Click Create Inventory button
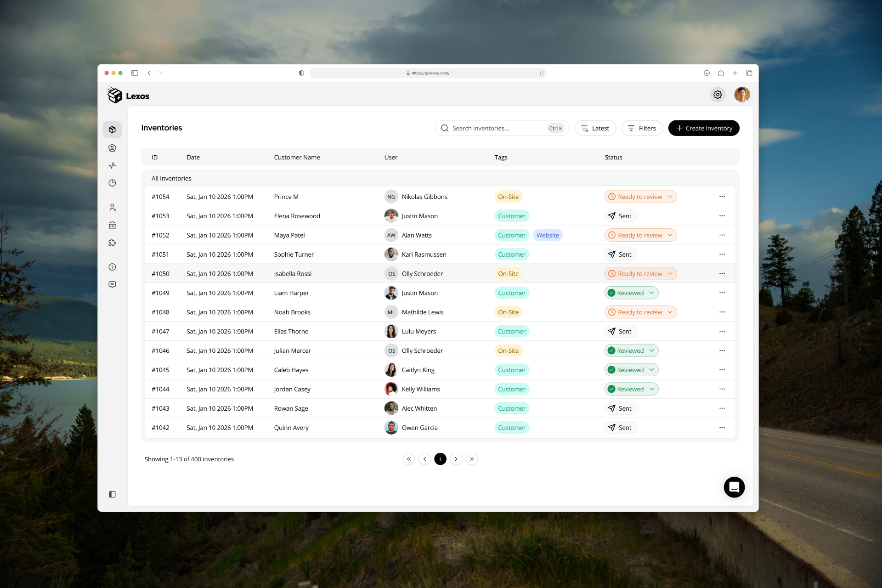882x588 pixels. (x=703, y=128)
